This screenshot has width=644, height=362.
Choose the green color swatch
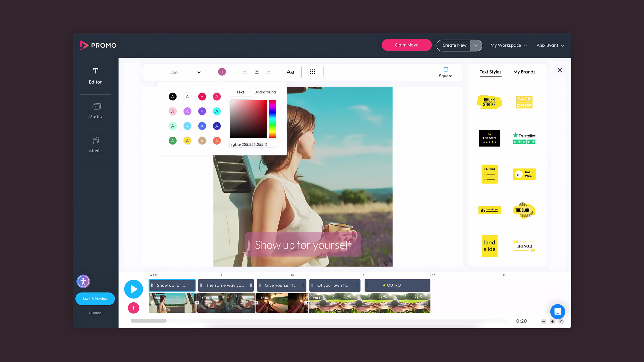172,141
